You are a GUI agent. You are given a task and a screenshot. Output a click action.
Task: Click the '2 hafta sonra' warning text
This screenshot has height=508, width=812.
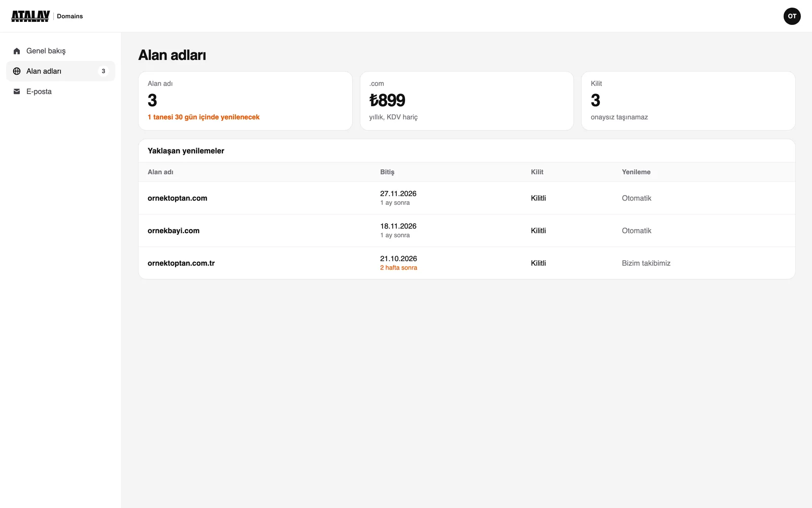(398, 268)
